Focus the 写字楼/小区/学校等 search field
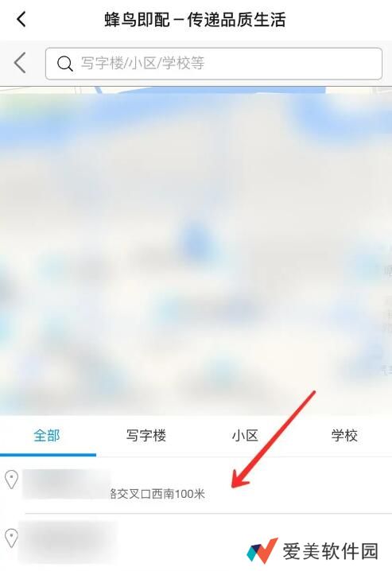 point(214,64)
